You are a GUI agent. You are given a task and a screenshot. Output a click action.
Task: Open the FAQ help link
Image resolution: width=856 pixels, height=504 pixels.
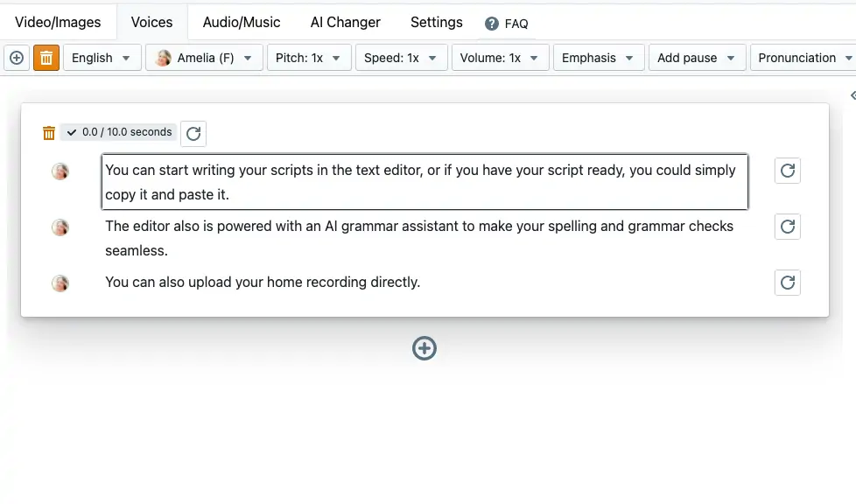(508, 24)
